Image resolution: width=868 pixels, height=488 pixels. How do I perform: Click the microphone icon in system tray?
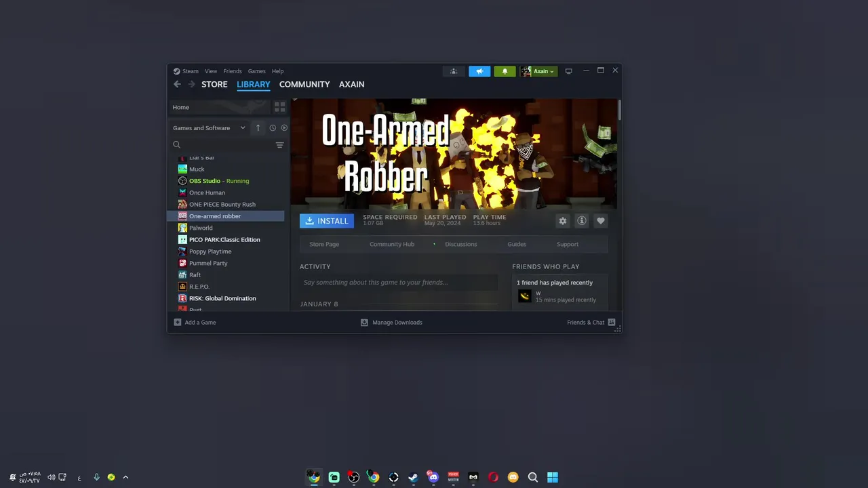click(96, 477)
